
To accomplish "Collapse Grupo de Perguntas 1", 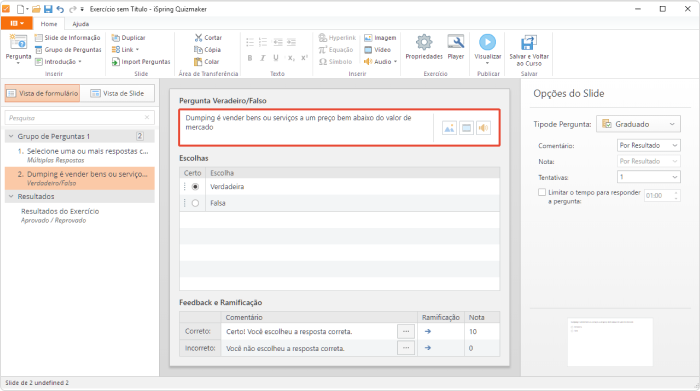I will 11,136.
